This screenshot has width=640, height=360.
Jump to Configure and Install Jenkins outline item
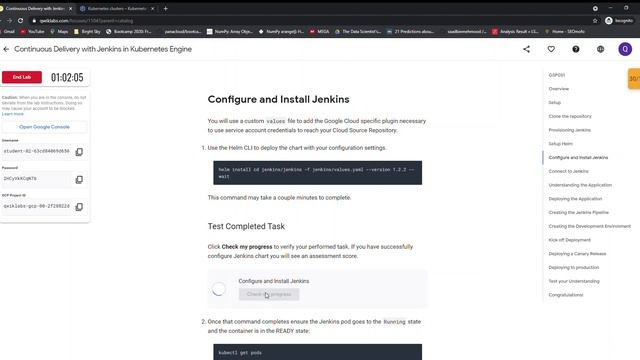point(578,158)
